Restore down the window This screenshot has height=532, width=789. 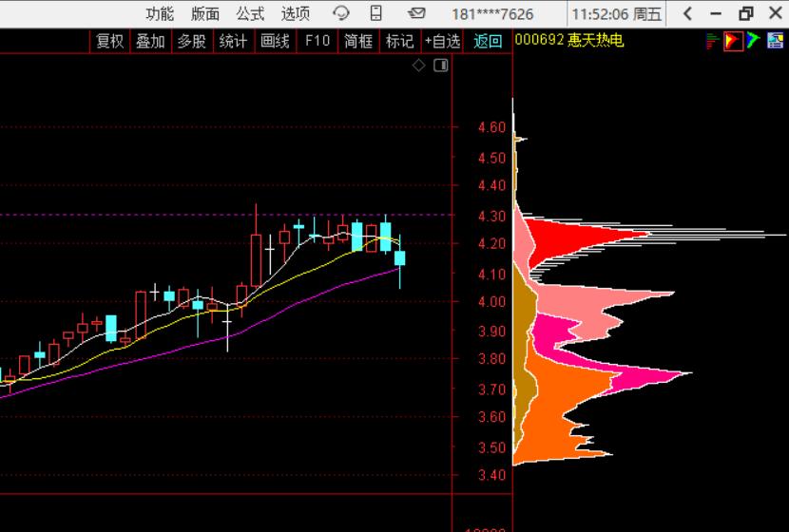pos(745,13)
